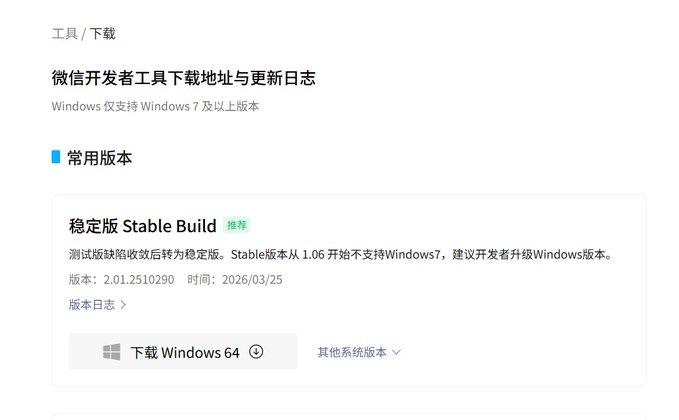Click the page title 微信开发者工具下载地址与更新日志
679x420 pixels.
(x=184, y=78)
